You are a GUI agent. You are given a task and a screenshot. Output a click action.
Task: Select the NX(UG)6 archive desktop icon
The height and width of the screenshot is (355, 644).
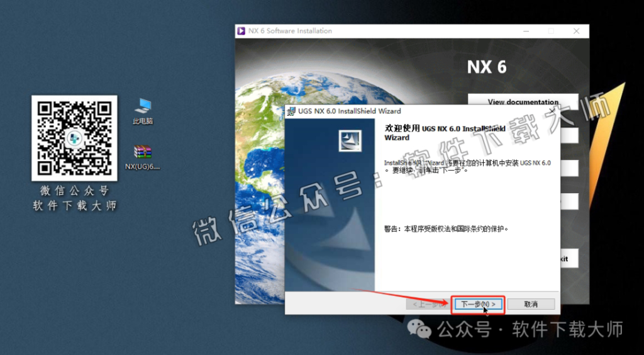pyautogui.click(x=143, y=157)
